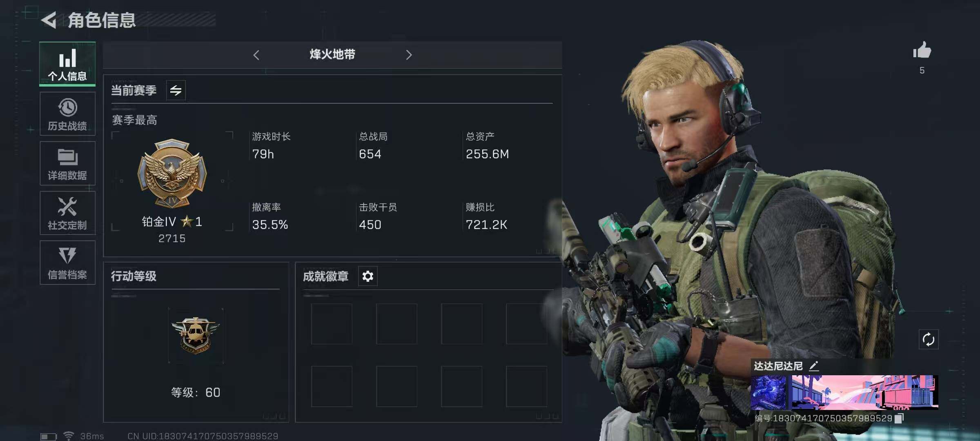Switch to the next game mode with the right chevron
Image resolution: width=980 pixels, height=441 pixels.
(x=409, y=55)
